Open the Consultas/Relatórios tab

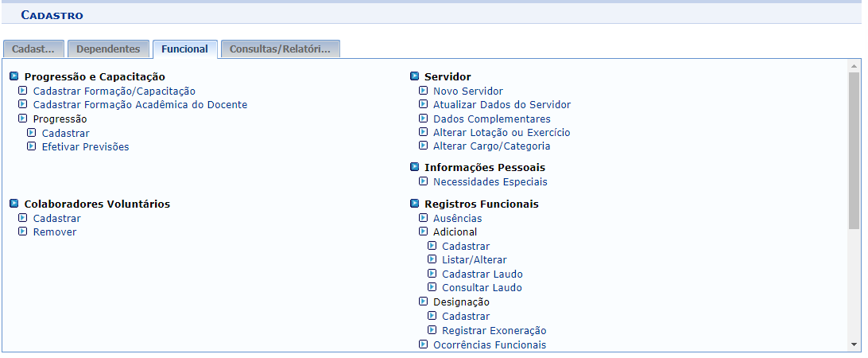point(280,49)
